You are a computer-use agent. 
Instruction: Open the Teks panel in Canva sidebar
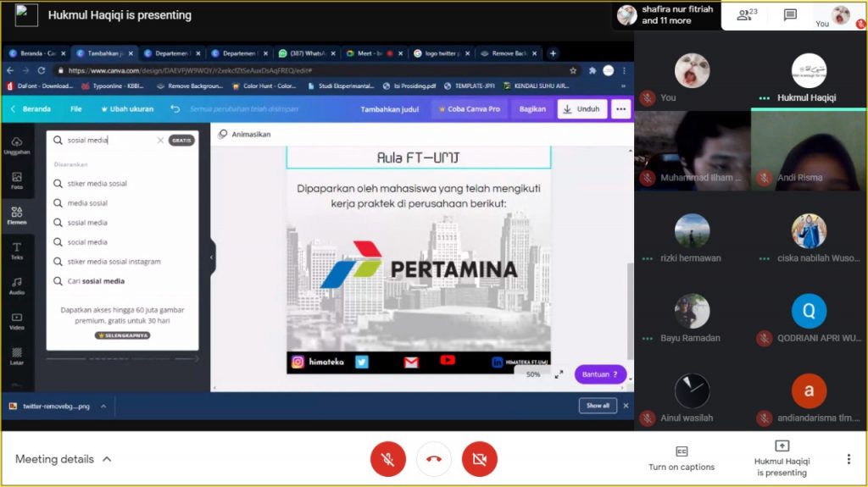click(17, 251)
